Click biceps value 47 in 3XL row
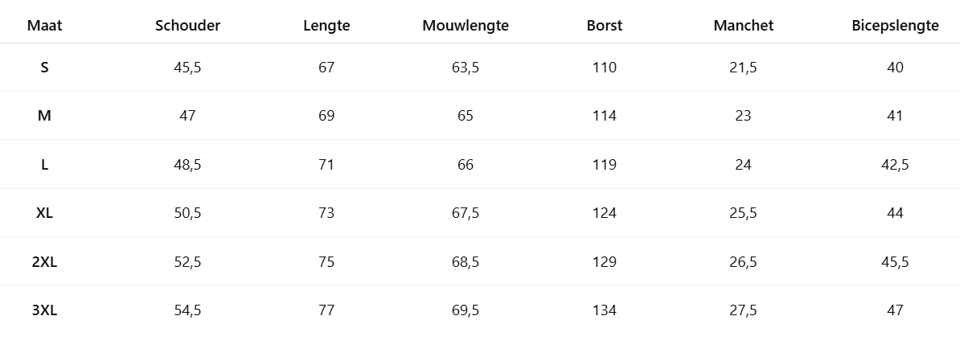Viewport: 980px width, 357px height. tap(896, 310)
